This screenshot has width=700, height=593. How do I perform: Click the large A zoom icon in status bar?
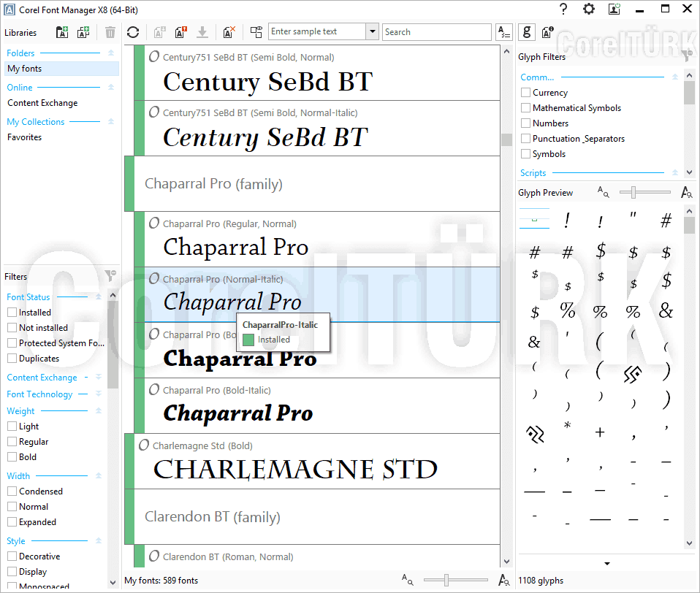[x=504, y=580]
